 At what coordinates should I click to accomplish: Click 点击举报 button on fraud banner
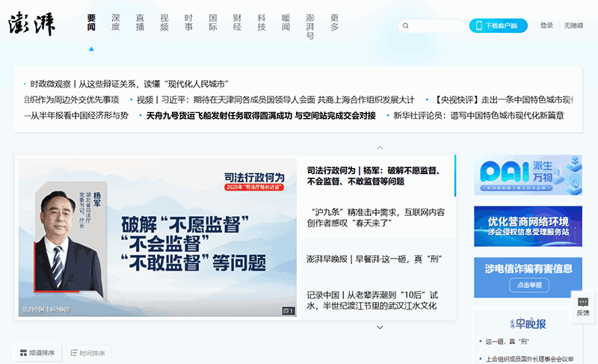pos(529,285)
